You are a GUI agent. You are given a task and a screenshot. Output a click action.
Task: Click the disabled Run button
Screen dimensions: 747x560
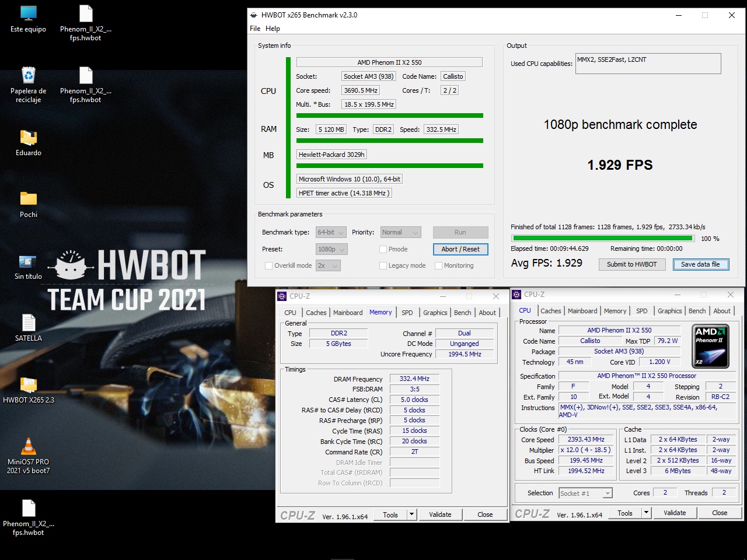click(x=460, y=232)
